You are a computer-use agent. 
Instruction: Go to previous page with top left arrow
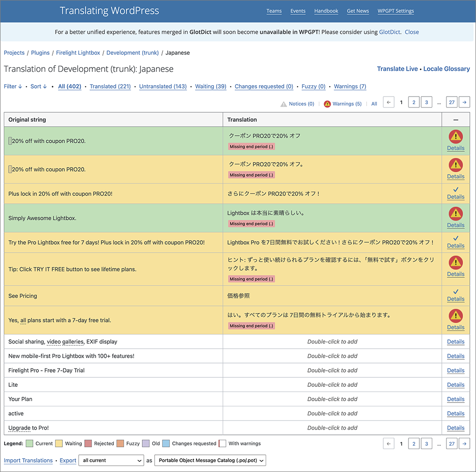pyautogui.click(x=388, y=102)
